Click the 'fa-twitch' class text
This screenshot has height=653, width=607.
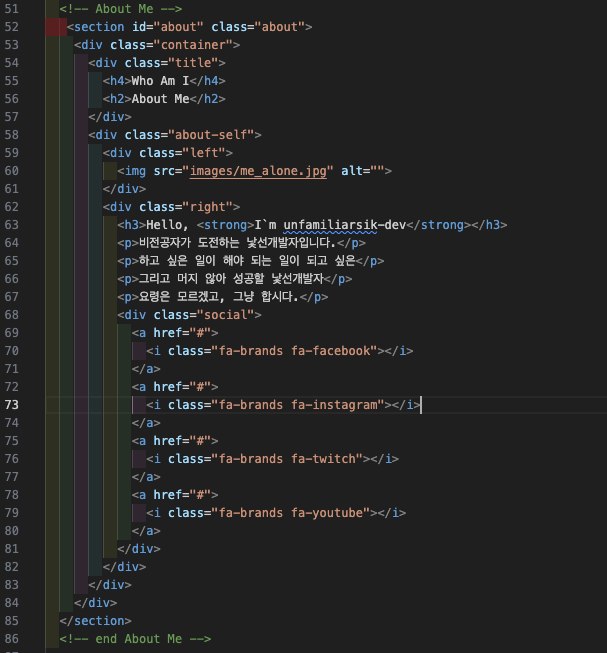(x=323, y=459)
